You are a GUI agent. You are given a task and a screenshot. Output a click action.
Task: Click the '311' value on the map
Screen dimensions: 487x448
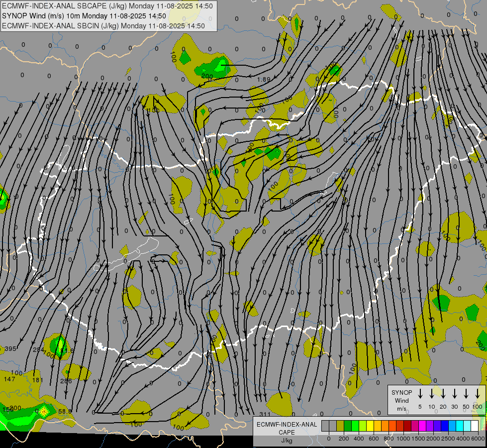point(265,414)
